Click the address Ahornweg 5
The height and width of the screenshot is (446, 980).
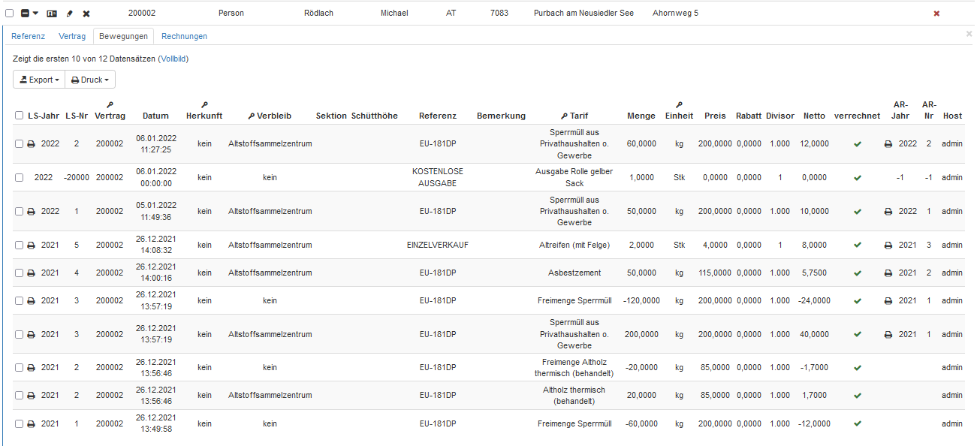(675, 14)
